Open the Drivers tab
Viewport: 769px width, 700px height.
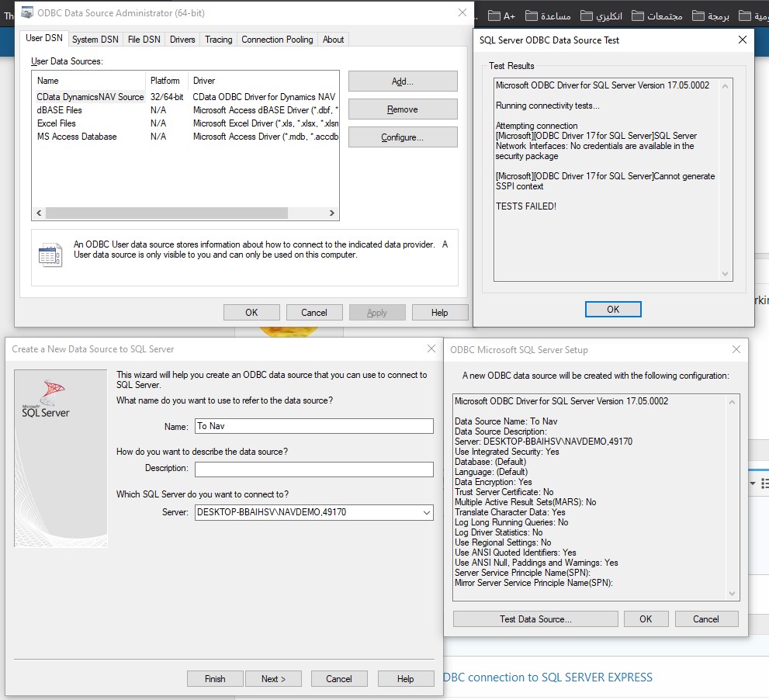(x=182, y=40)
